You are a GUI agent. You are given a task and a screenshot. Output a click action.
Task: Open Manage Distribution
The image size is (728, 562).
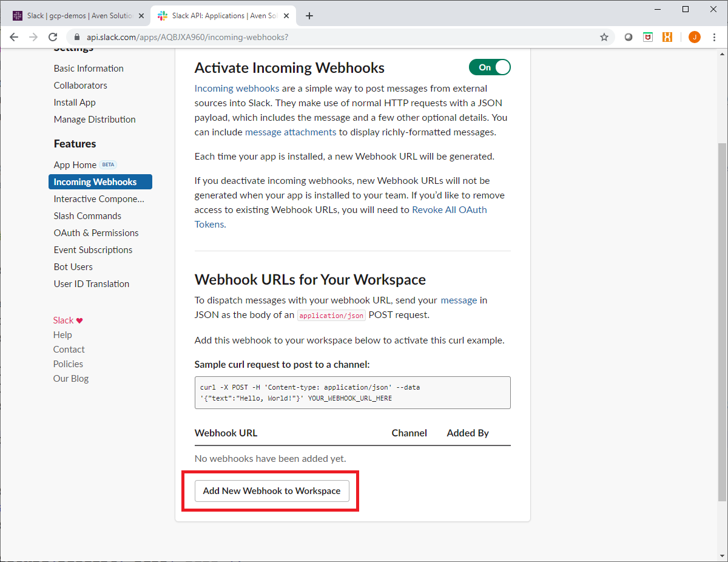point(95,120)
